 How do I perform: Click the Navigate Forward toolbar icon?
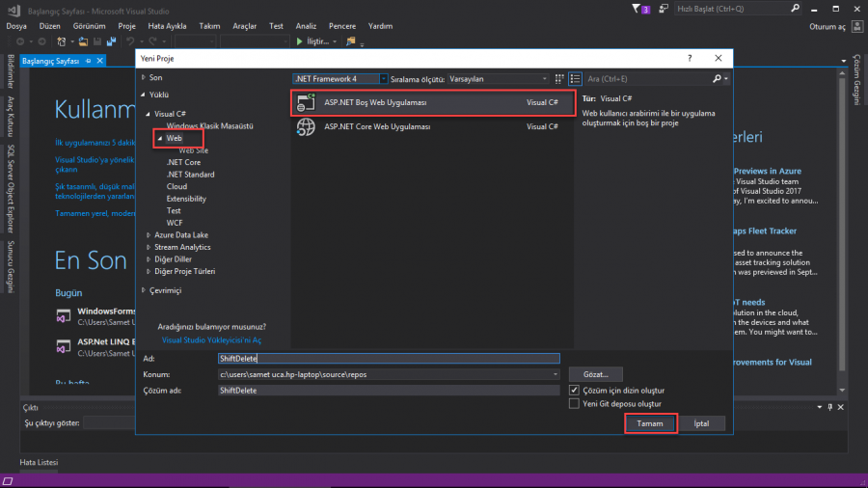(41, 41)
